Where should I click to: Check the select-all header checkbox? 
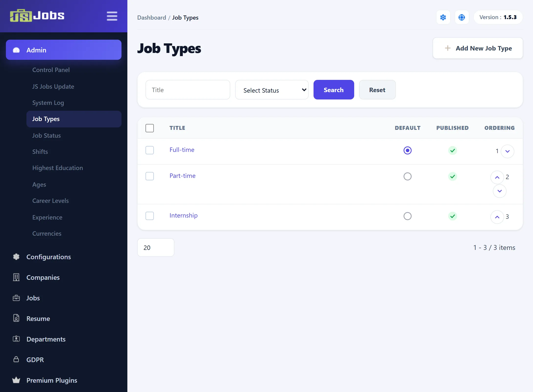point(150,128)
